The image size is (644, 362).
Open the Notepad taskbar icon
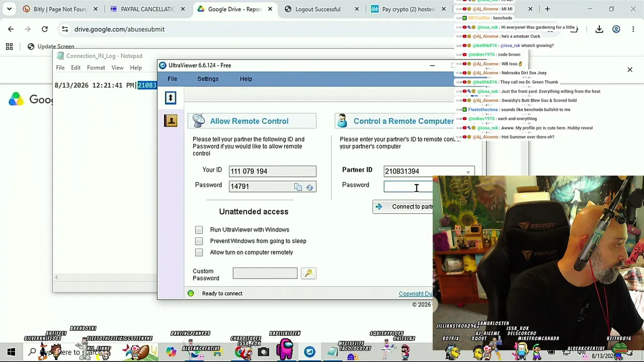click(333, 352)
